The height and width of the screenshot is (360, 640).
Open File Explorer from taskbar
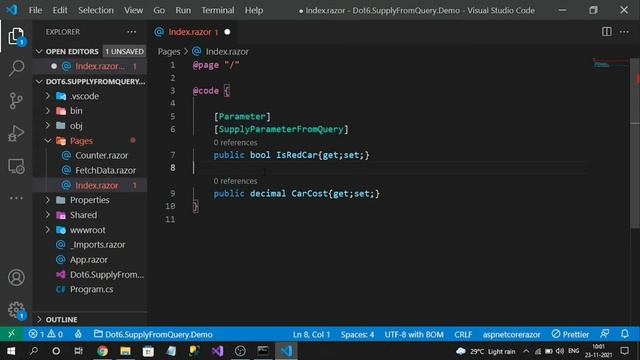(x=125, y=351)
